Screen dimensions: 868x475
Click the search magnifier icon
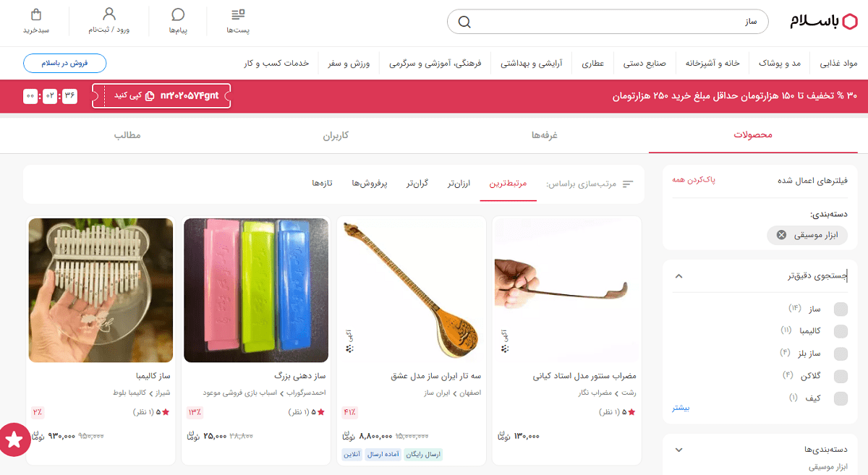click(x=464, y=22)
